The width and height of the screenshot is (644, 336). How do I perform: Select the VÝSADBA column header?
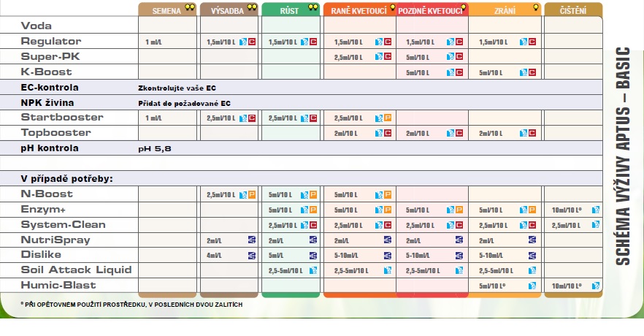click(x=229, y=9)
